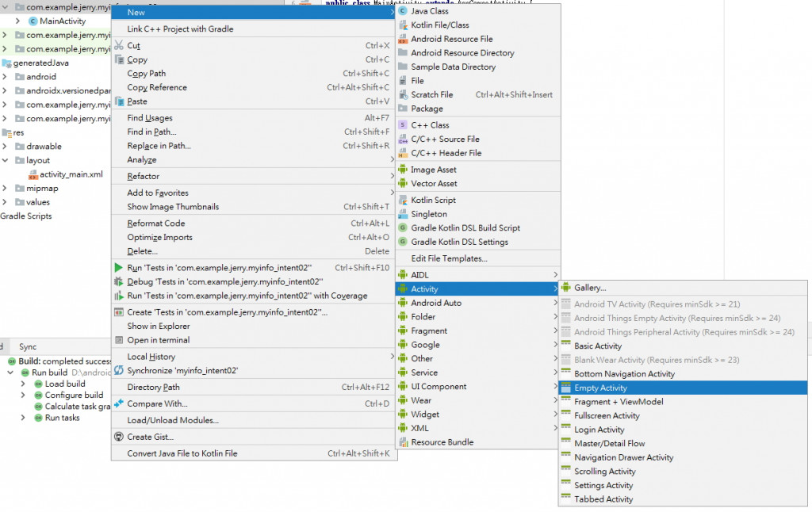This screenshot has width=812, height=512.
Task: Choose Local History in context menu
Action: [255, 357]
